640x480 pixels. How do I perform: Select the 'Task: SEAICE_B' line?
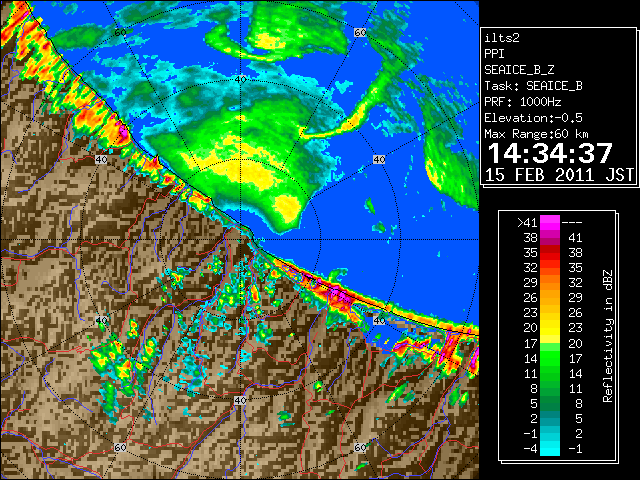(x=533, y=86)
